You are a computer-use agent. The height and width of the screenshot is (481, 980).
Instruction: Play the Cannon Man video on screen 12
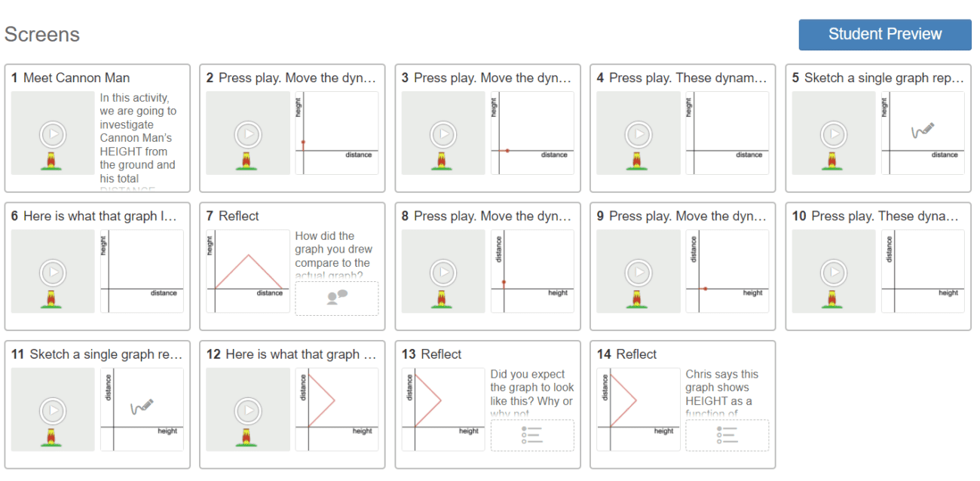(247, 409)
